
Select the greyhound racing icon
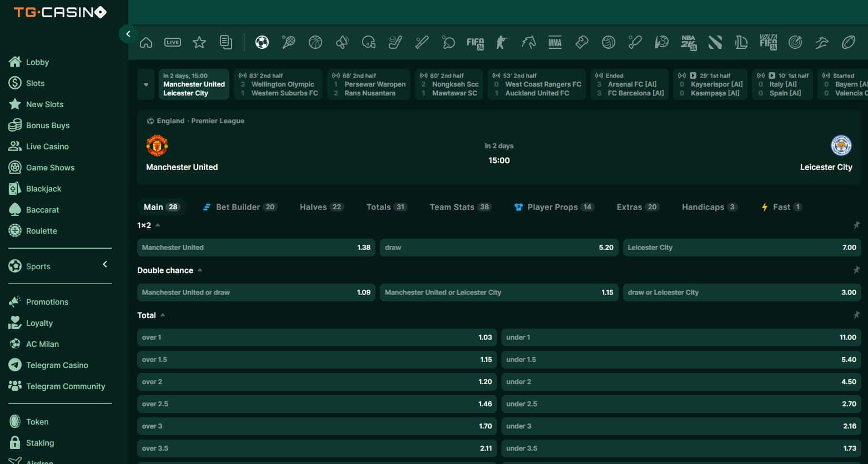pyautogui.click(x=822, y=42)
